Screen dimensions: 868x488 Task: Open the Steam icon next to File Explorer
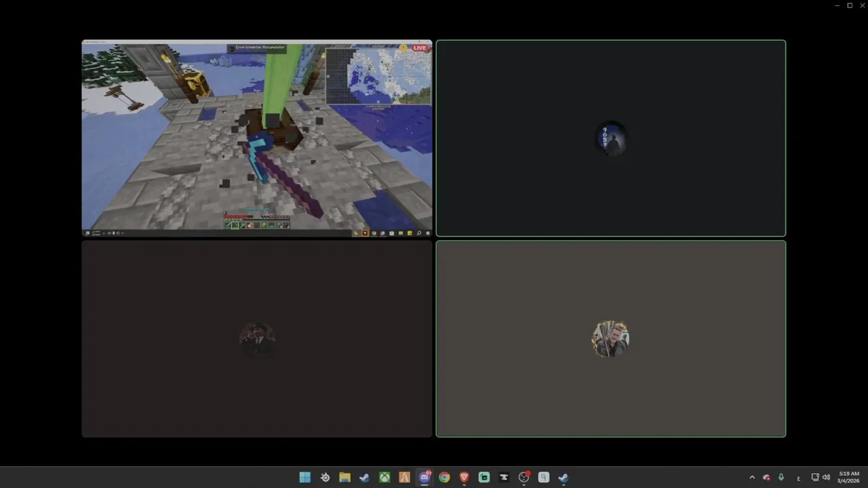364,477
